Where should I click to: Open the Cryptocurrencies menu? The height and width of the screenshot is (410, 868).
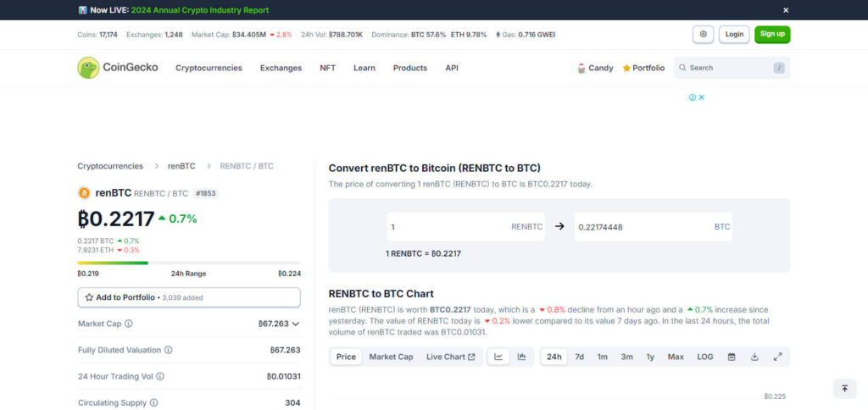coord(209,68)
